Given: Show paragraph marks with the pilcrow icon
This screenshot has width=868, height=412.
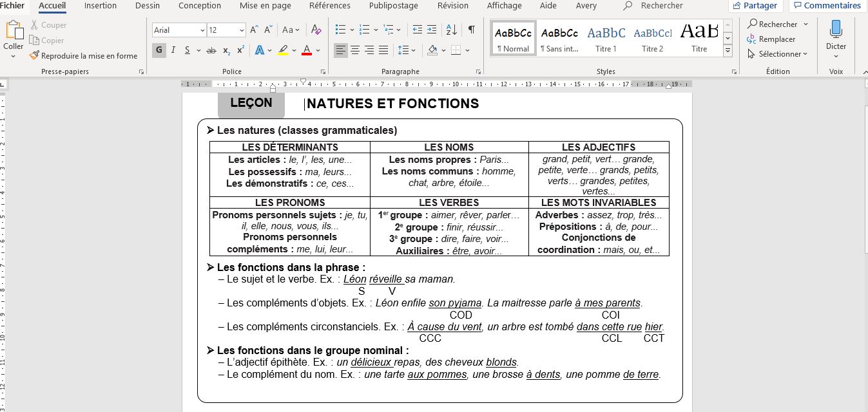Looking at the screenshot, I should pyautogui.click(x=472, y=29).
